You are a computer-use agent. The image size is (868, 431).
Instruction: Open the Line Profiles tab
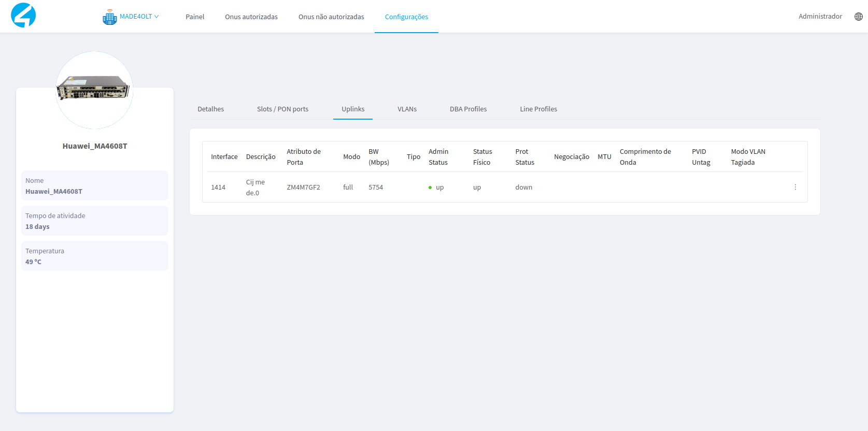coord(538,109)
